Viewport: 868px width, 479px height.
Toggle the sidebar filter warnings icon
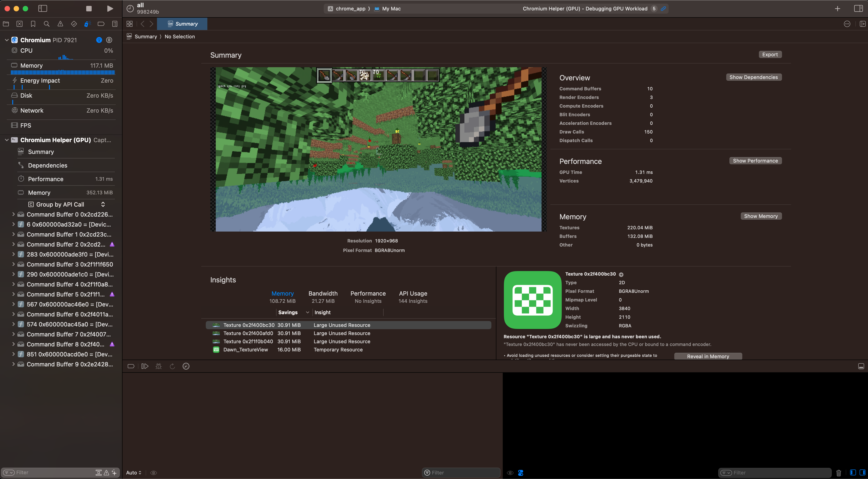tap(106, 473)
